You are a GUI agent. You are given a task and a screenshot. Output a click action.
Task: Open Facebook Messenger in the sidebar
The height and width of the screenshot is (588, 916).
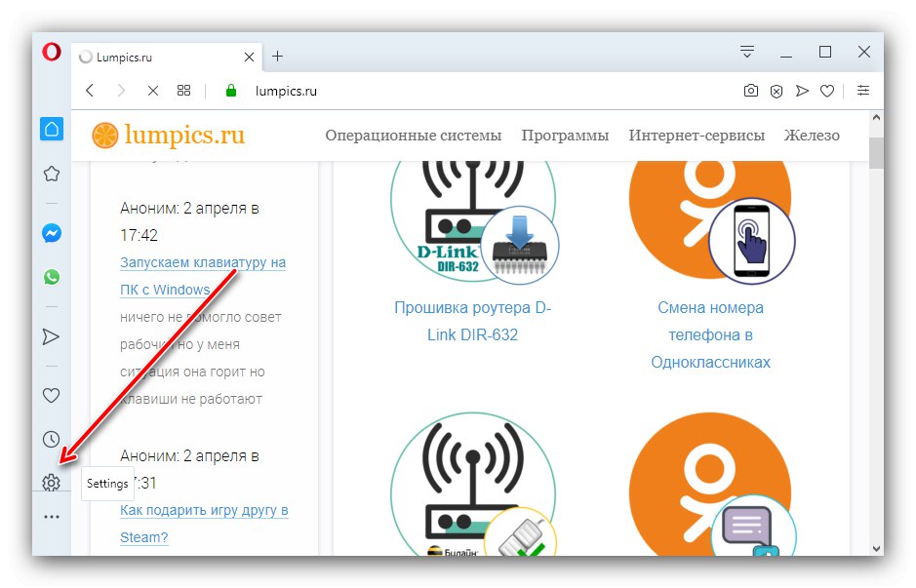click(x=52, y=233)
